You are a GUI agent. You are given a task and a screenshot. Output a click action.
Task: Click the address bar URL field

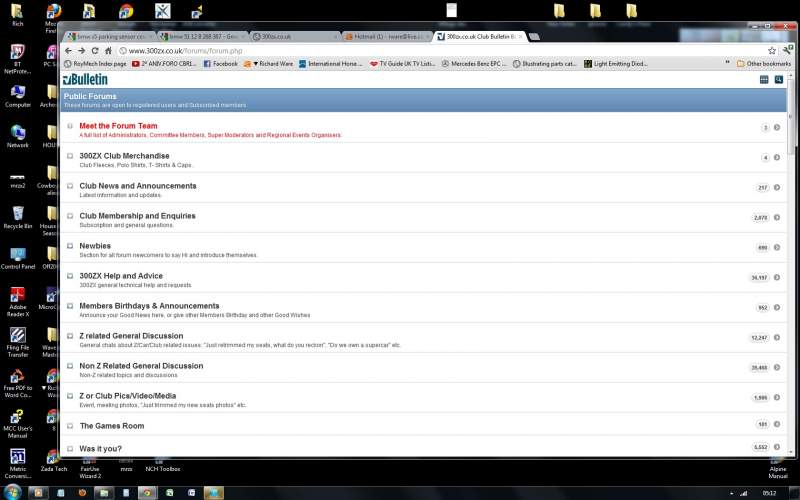coord(400,50)
